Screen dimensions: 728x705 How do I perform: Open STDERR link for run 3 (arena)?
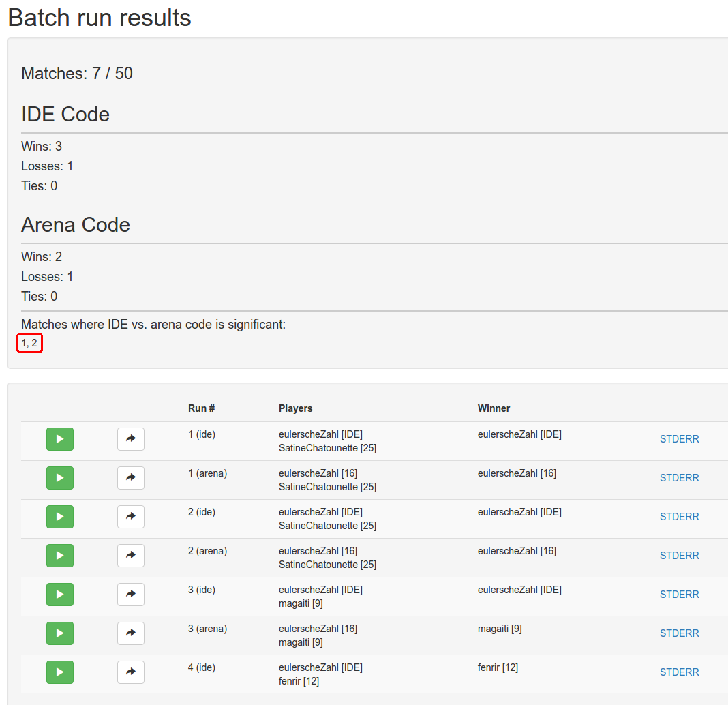pos(679,633)
